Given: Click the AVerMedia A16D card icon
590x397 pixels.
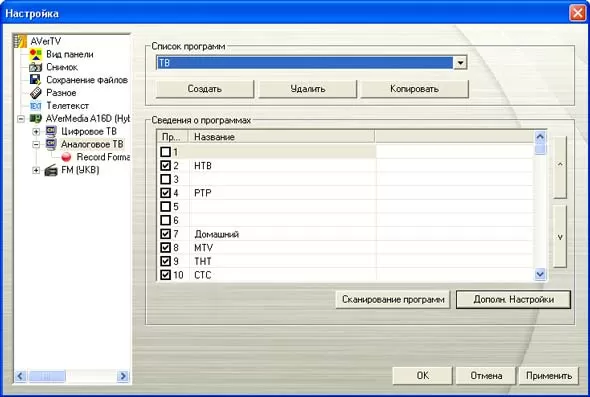Looking at the screenshot, I should point(36,119).
